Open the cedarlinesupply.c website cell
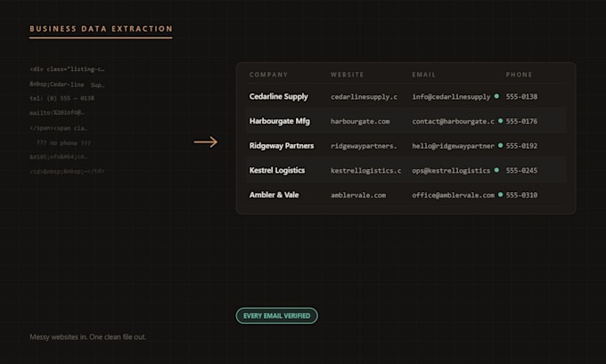The width and height of the screenshot is (606, 364). (x=364, y=97)
